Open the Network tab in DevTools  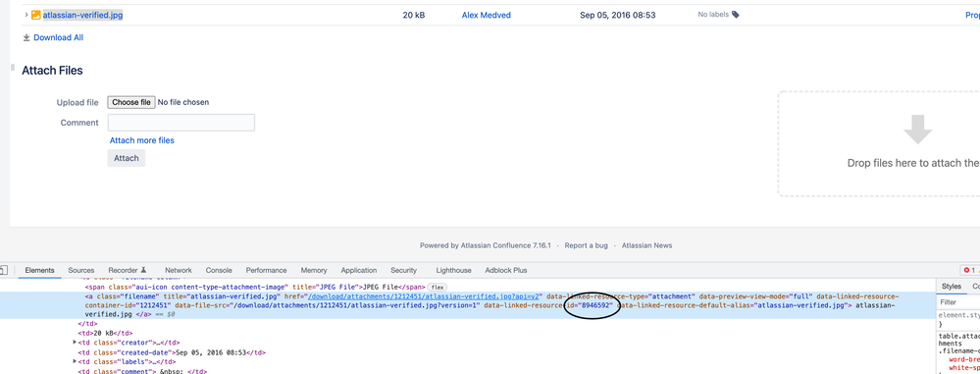(x=179, y=270)
